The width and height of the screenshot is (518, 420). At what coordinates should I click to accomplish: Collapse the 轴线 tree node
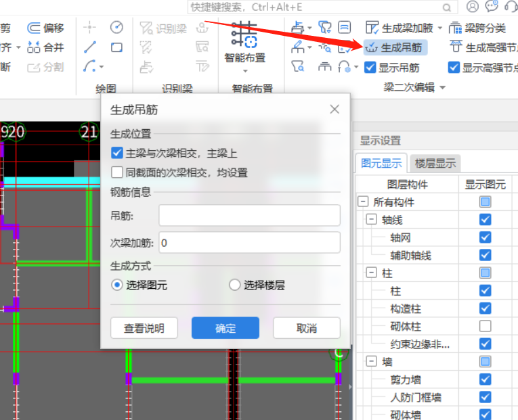coord(371,220)
